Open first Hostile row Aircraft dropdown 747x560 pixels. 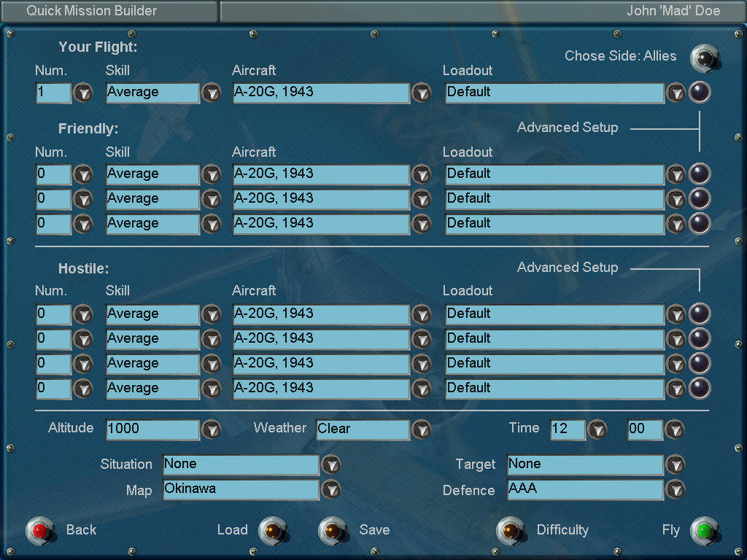click(x=422, y=315)
